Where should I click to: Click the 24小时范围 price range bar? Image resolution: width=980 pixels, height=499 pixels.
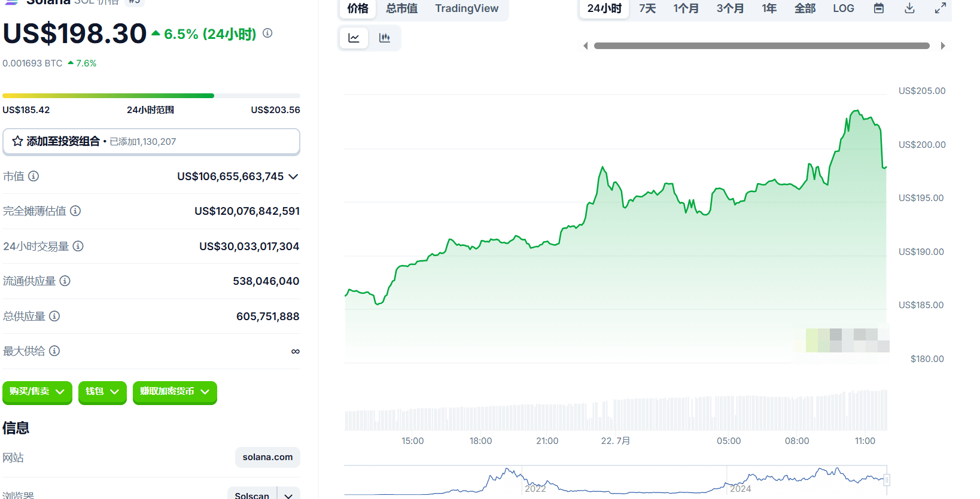151,96
